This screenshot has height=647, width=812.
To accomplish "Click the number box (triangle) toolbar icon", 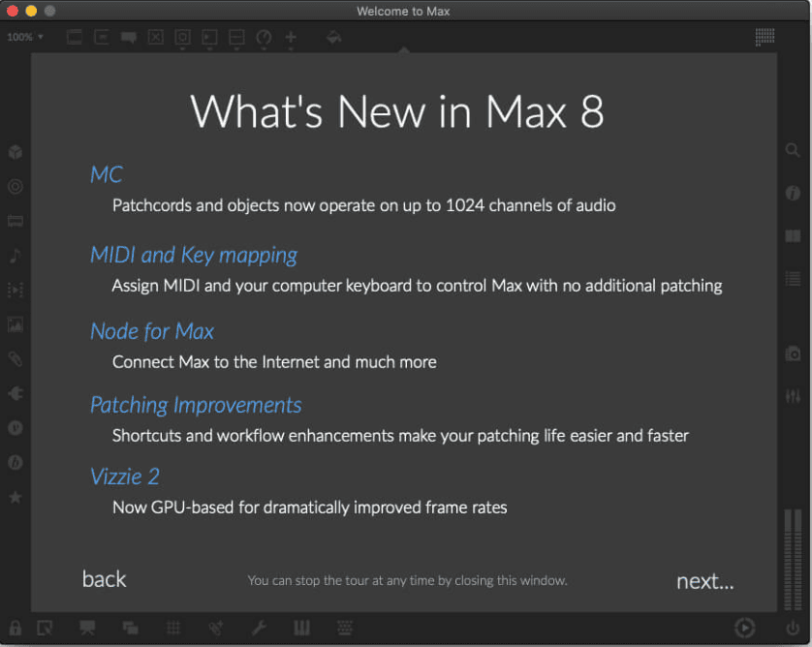I will (209, 37).
